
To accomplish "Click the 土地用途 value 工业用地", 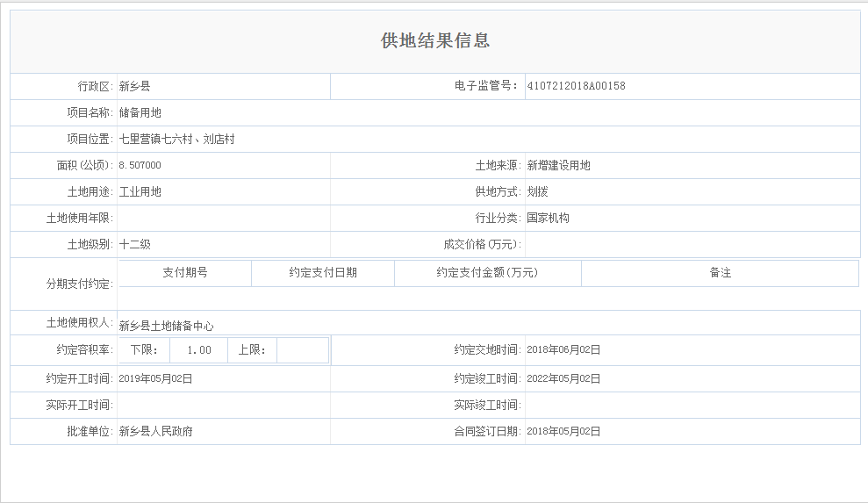I will 140,191.
